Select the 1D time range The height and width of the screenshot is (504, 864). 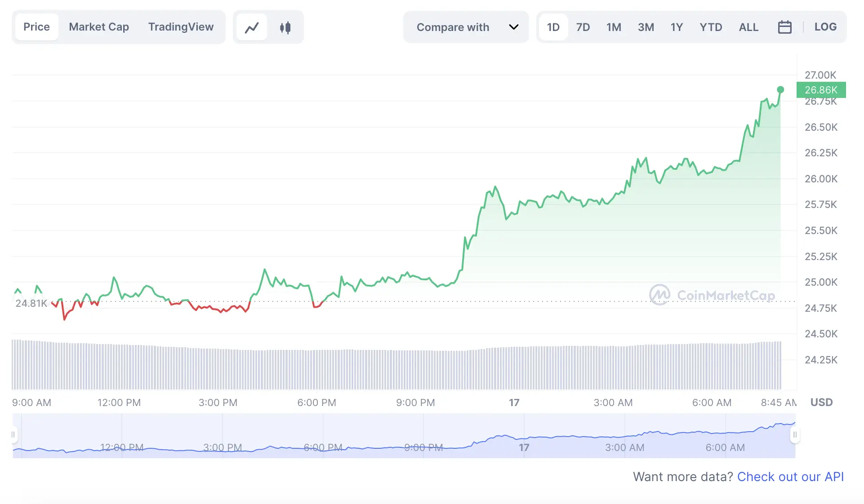553,27
